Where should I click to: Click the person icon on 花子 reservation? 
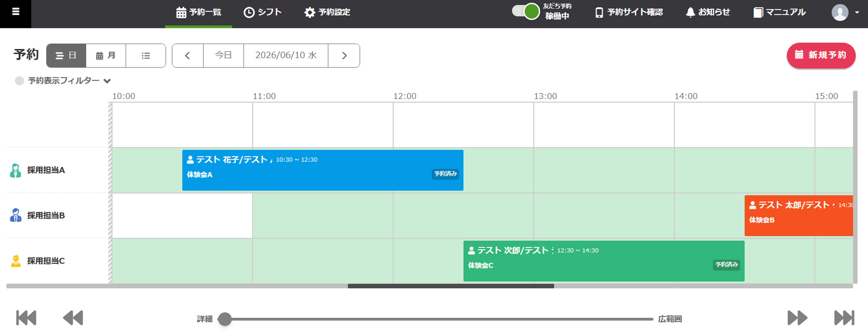click(x=190, y=160)
